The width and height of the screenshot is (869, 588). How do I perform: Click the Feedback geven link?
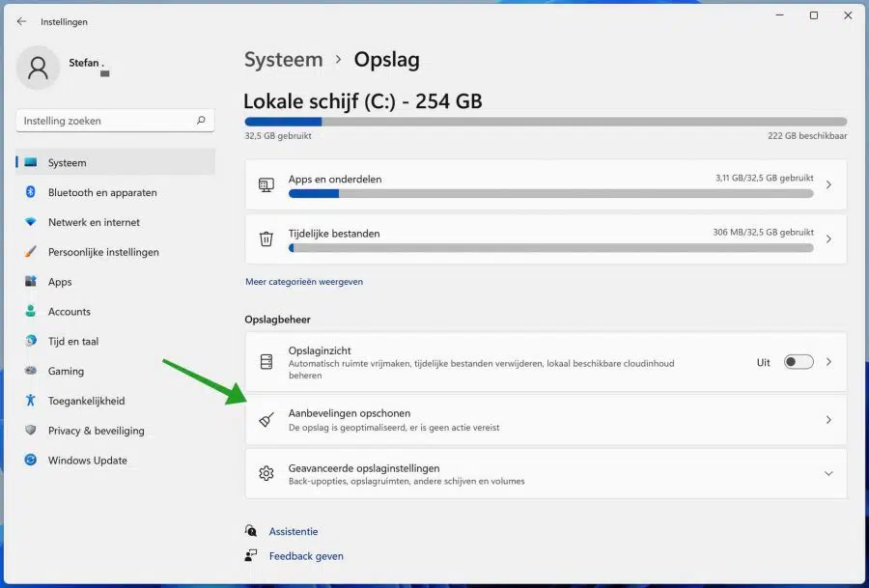point(306,555)
